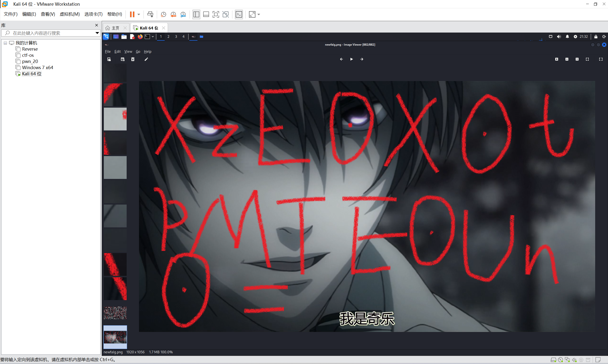This screenshot has height=364, width=608.
Task: Select the newfalg.png thumbnail at the bottom
Action: pyautogui.click(x=115, y=337)
